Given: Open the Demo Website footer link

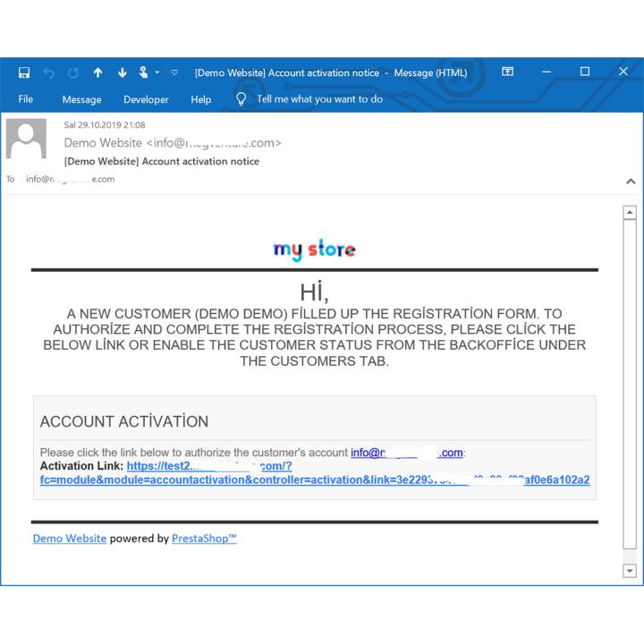Looking at the screenshot, I should [70, 538].
